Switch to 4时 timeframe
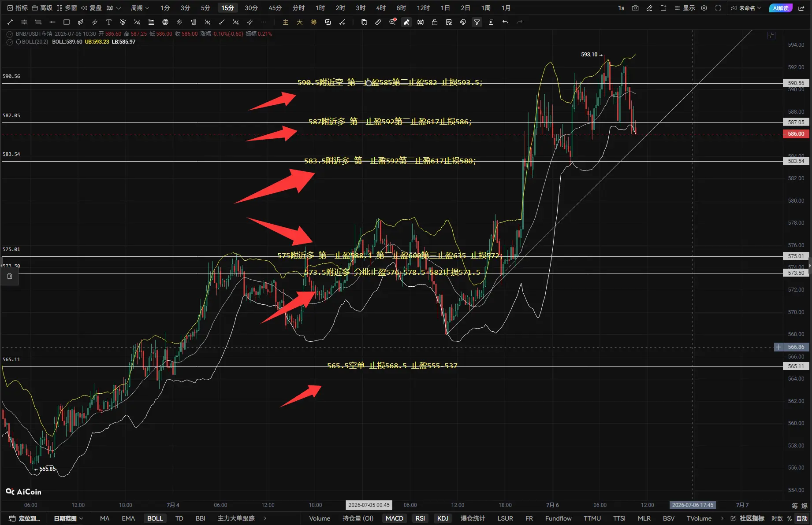This screenshot has width=812, height=525. click(381, 8)
